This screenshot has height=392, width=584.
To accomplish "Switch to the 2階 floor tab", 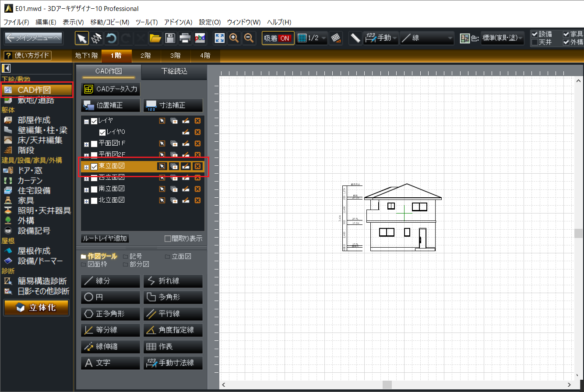I will tap(145, 56).
